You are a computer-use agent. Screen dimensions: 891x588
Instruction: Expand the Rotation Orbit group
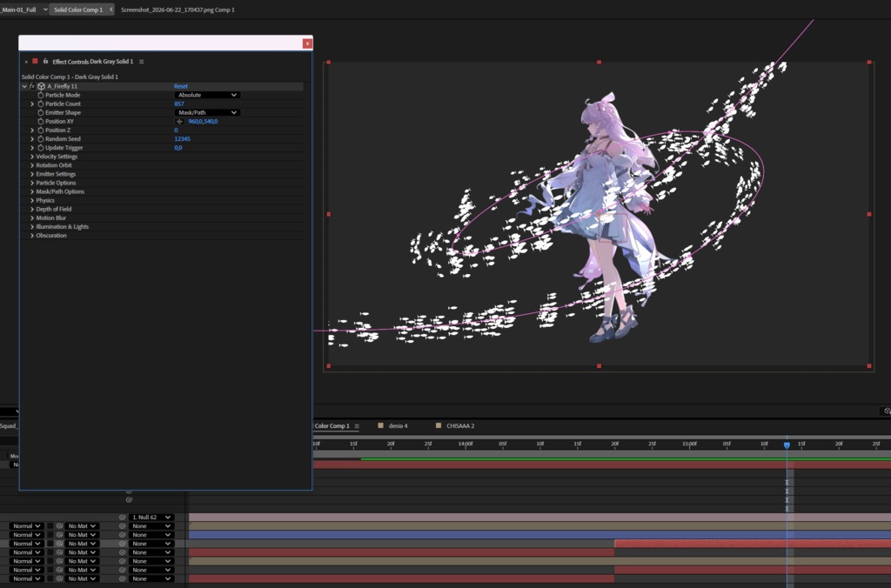(x=32, y=165)
